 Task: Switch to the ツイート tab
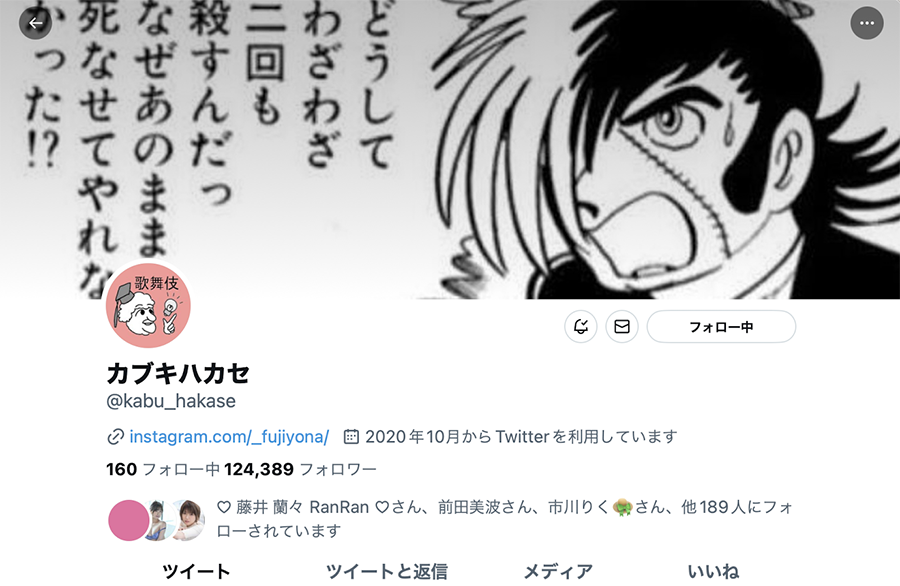[x=196, y=571]
